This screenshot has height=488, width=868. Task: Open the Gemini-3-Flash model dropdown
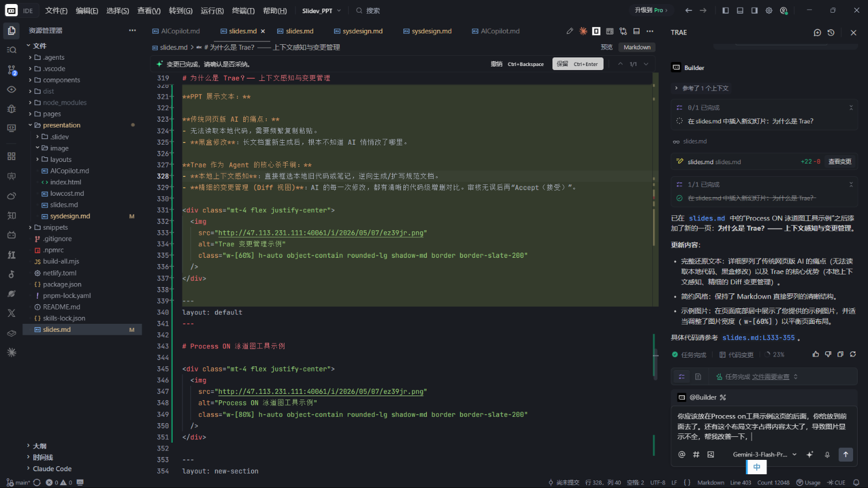tap(765, 454)
